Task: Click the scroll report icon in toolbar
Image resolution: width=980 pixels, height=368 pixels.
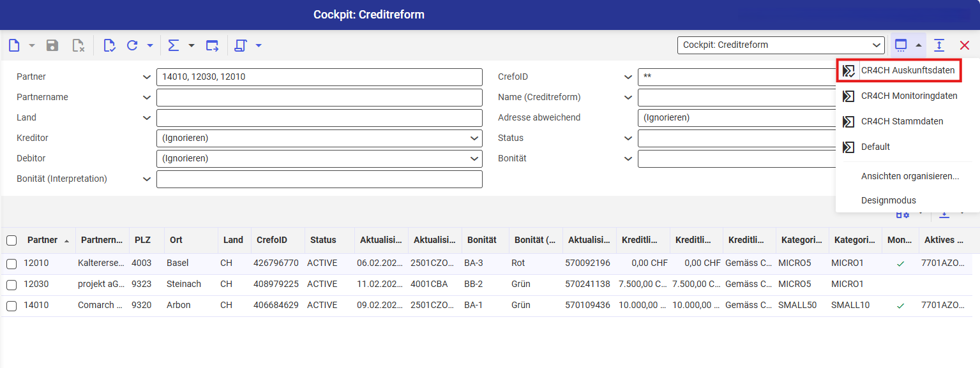Action: (241, 45)
